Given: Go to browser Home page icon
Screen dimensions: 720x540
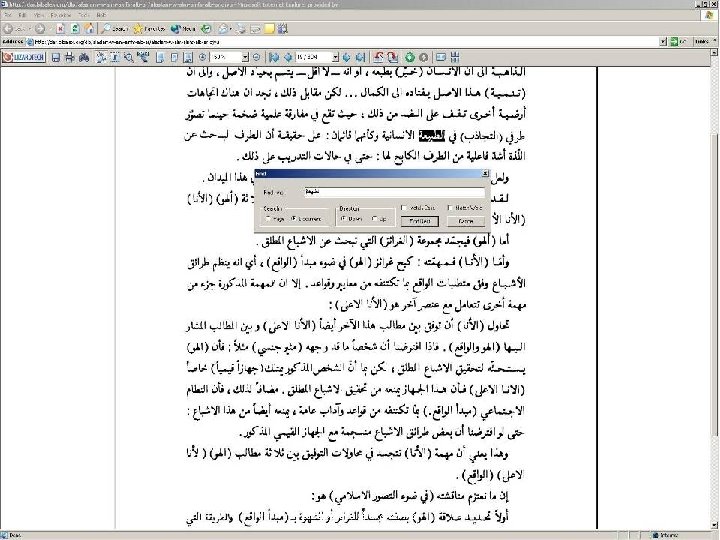Looking at the screenshot, I should click(x=90, y=28).
